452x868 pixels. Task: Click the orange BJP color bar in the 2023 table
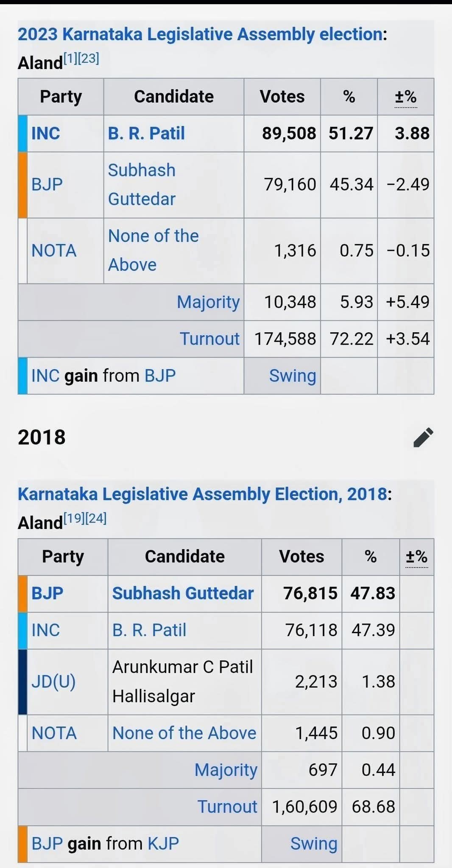(23, 185)
